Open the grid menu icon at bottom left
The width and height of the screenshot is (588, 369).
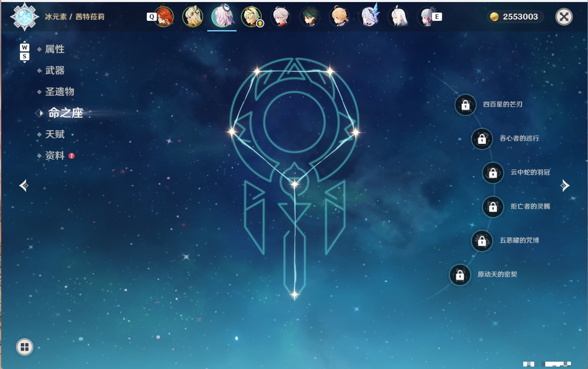[x=24, y=347]
